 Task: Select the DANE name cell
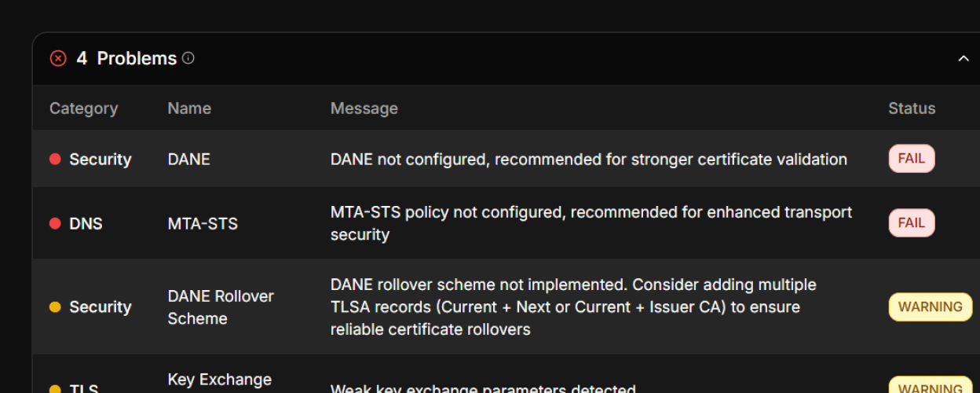pyautogui.click(x=189, y=159)
